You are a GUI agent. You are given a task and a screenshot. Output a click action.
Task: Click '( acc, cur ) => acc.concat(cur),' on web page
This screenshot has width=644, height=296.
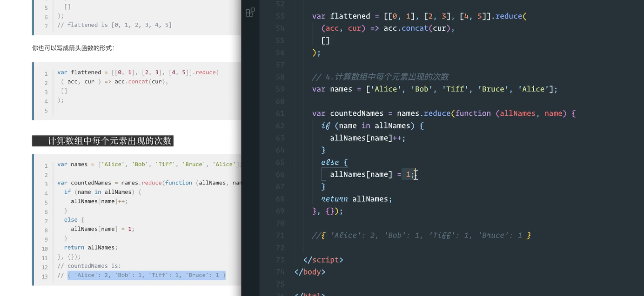[x=114, y=81]
